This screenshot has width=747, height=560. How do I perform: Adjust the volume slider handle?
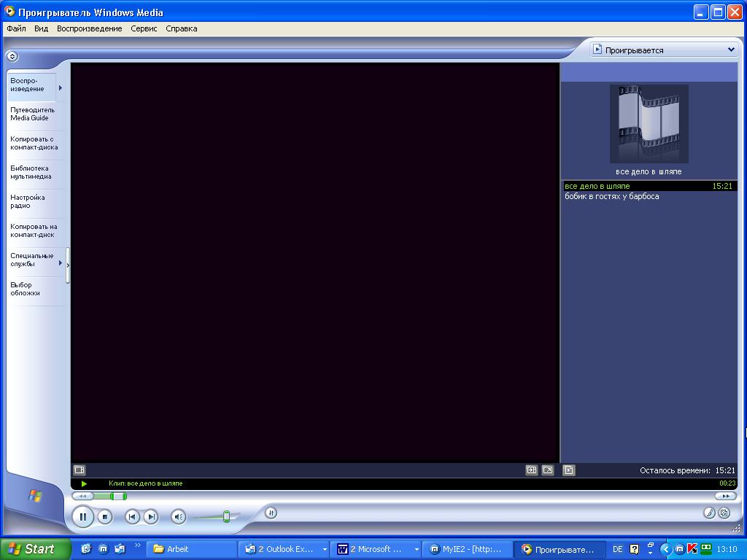pos(226,516)
